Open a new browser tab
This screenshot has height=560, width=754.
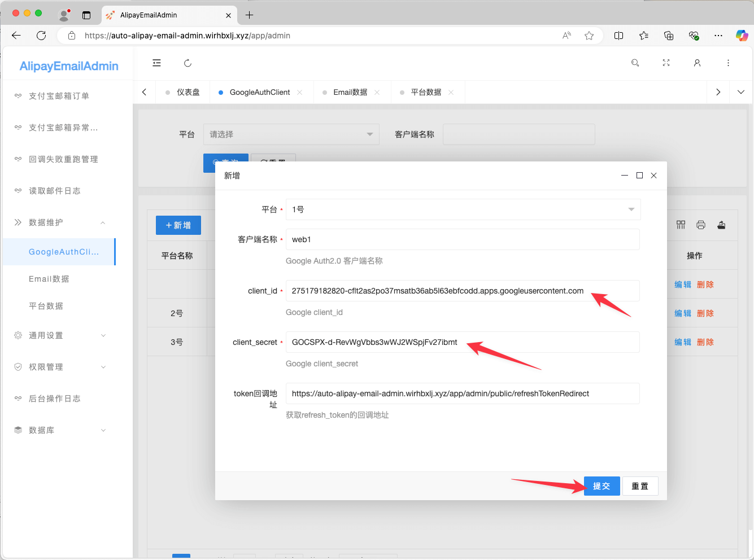point(250,15)
